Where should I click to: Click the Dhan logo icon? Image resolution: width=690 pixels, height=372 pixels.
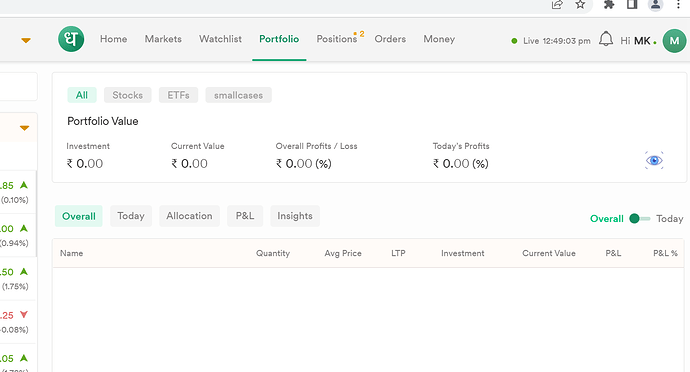pyautogui.click(x=71, y=39)
